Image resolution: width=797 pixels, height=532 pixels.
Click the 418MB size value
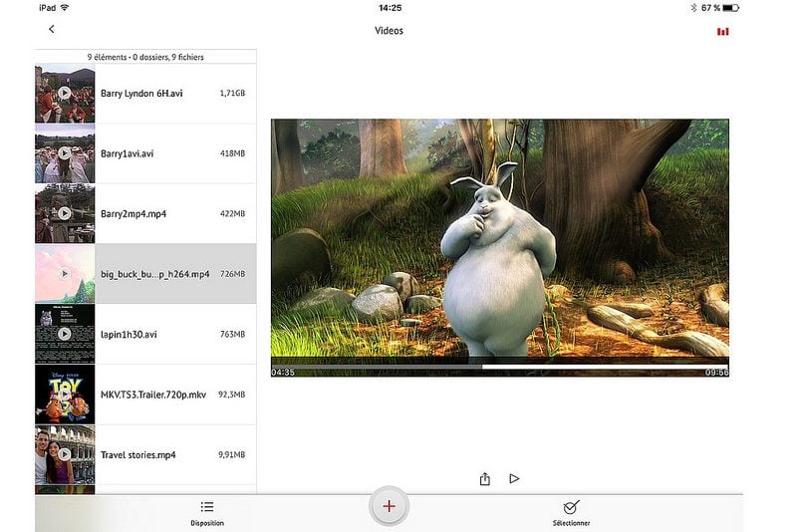coord(232,153)
